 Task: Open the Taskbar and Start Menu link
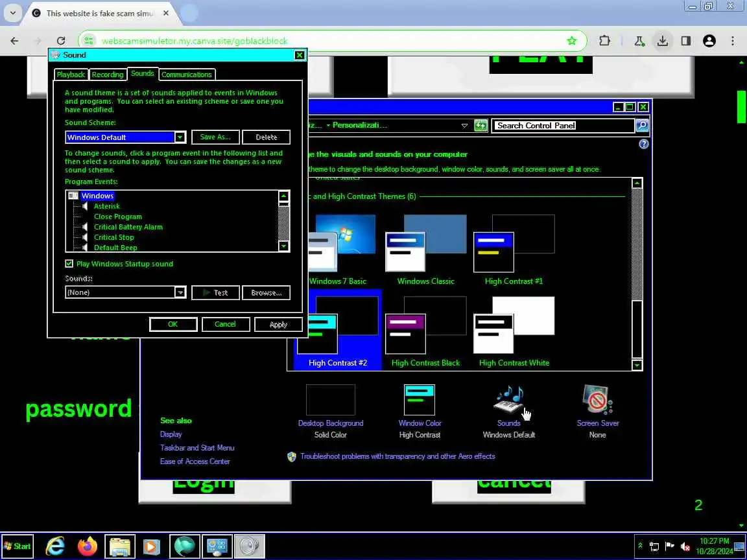click(197, 448)
